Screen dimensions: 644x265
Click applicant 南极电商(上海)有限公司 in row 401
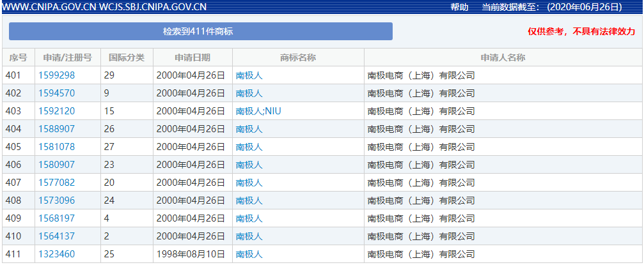click(x=421, y=75)
